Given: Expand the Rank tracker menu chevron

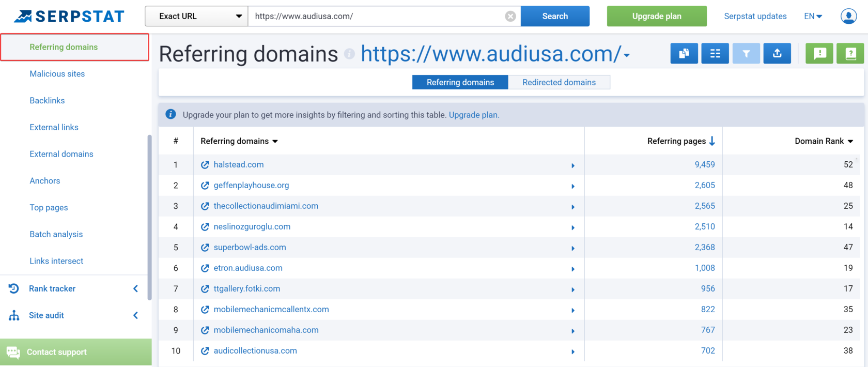Looking at the screenshot, I should pos(135,288).
